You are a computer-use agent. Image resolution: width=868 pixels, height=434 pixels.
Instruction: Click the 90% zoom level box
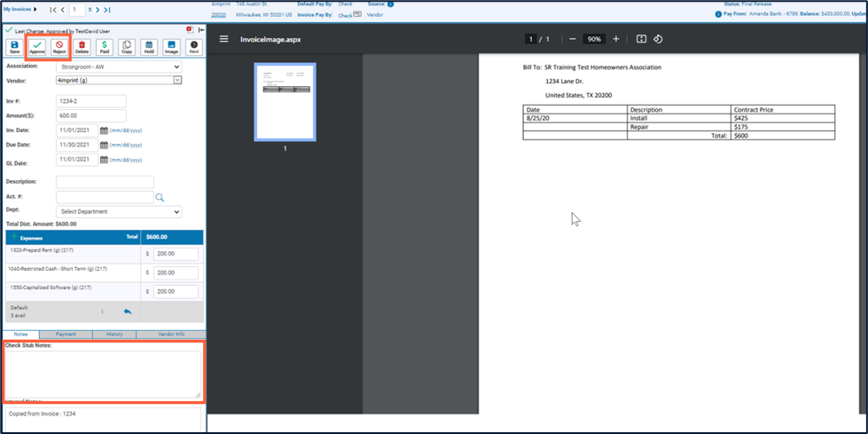click(595, 39)
